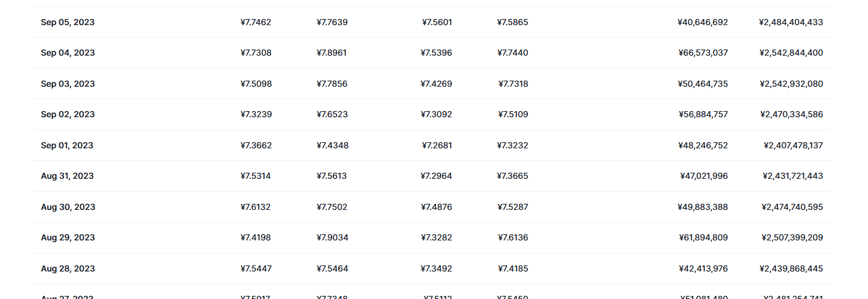Viewport: 868px width, 299px height.
Task: Click the Aug 29, 2023 date
Action: click(68, 237)
